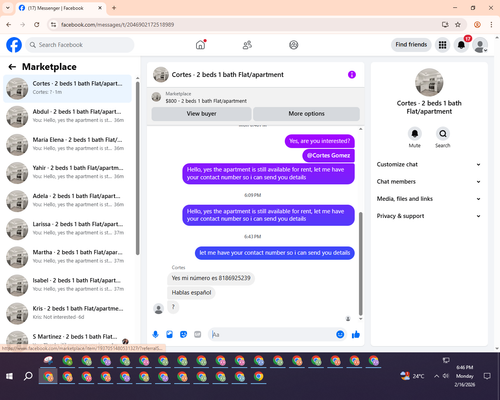Open the Adela conversation

(67, 201)
